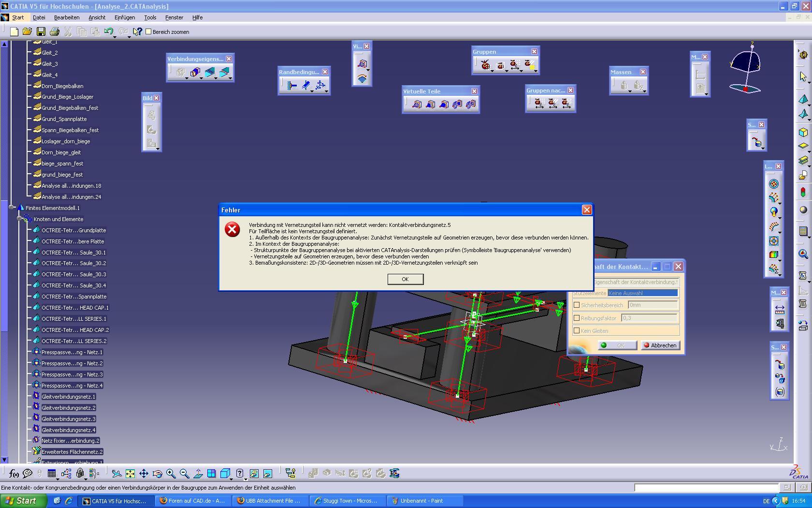This screenshot has width=812, height=508.
Task: Click the Sicherheitsbereich 0mm value field
Action: pyautogui.click(x=652, y=305)
